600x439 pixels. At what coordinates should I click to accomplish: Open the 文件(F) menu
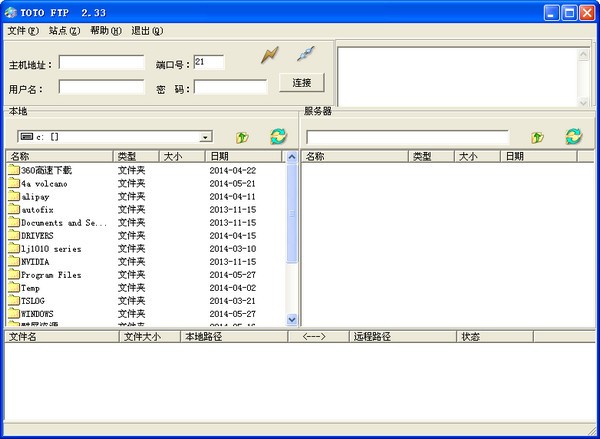(x=23, y=31)
